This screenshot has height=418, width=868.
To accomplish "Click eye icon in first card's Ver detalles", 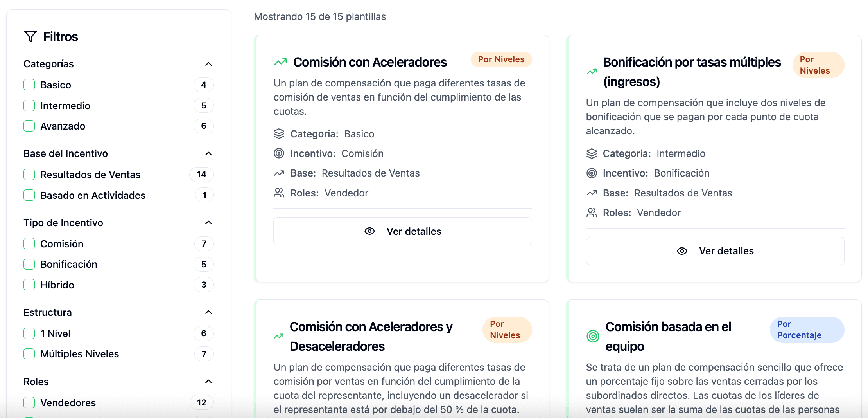I will 369,231.
